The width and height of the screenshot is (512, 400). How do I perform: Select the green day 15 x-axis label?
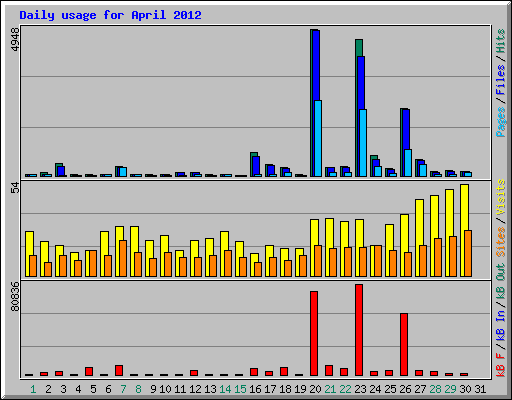click(x=240, y=389)
